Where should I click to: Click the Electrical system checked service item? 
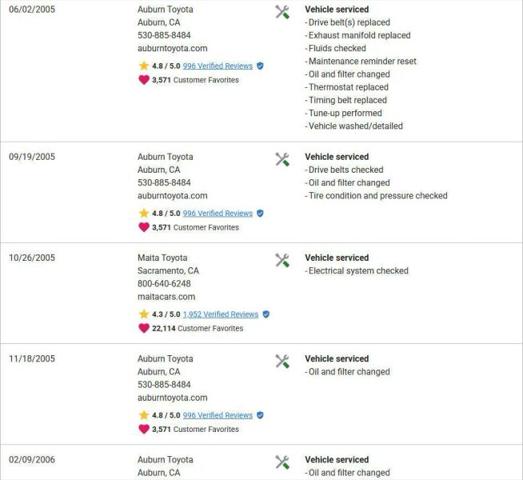pyautogui.click(x=356, y=271)
